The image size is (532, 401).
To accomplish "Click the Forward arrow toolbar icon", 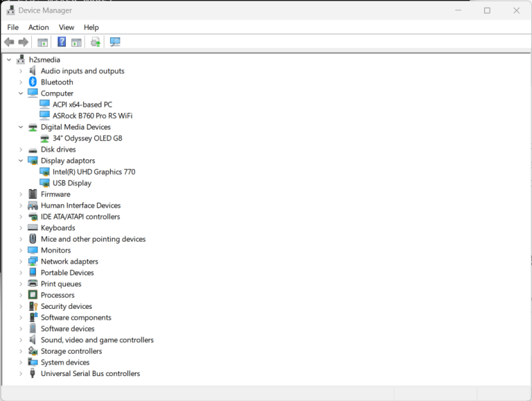I will click(x=23, y=42).
